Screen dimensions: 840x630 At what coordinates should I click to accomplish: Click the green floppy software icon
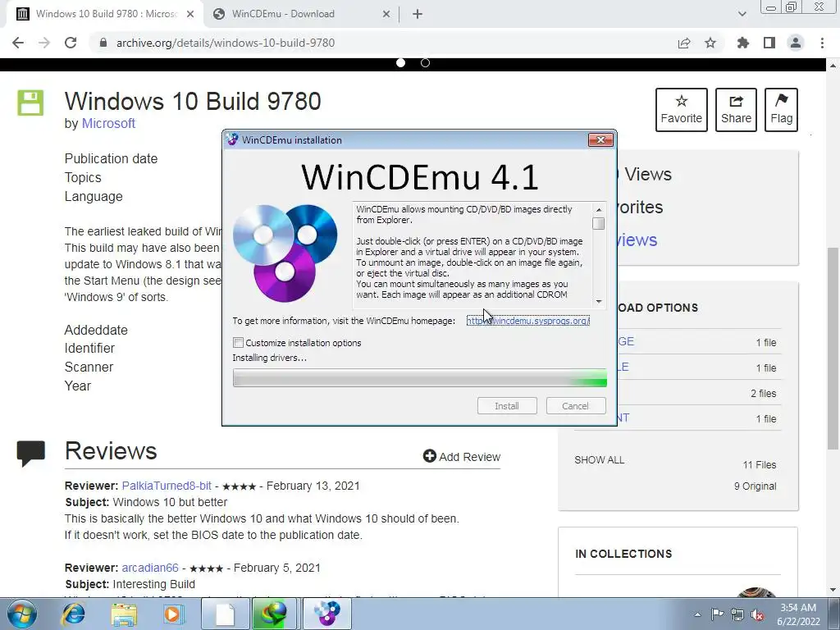30,103
